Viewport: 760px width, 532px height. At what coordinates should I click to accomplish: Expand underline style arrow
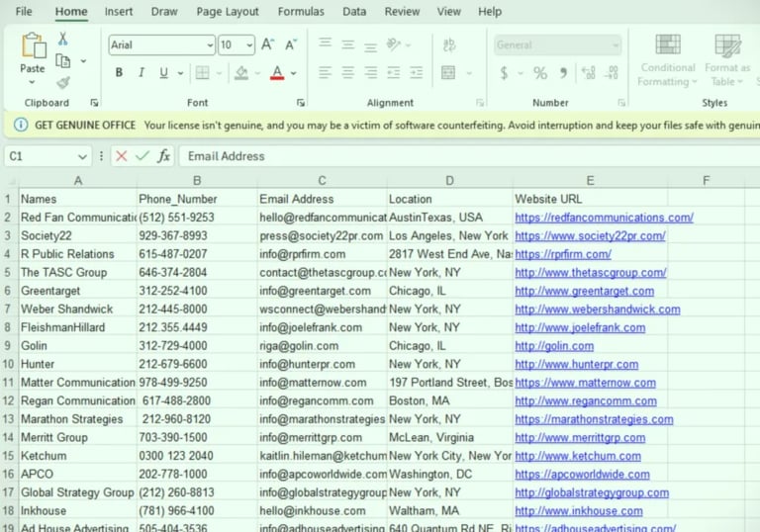180,73
